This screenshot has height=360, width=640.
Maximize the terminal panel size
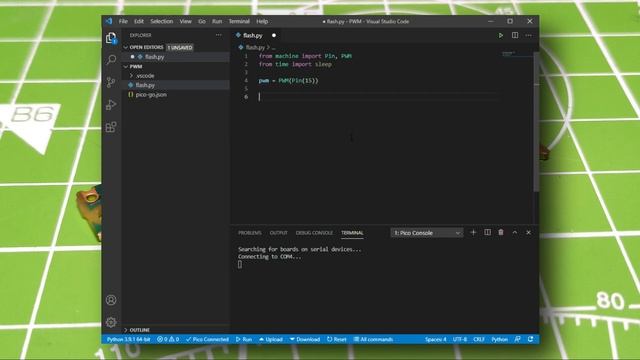point(515,233)
